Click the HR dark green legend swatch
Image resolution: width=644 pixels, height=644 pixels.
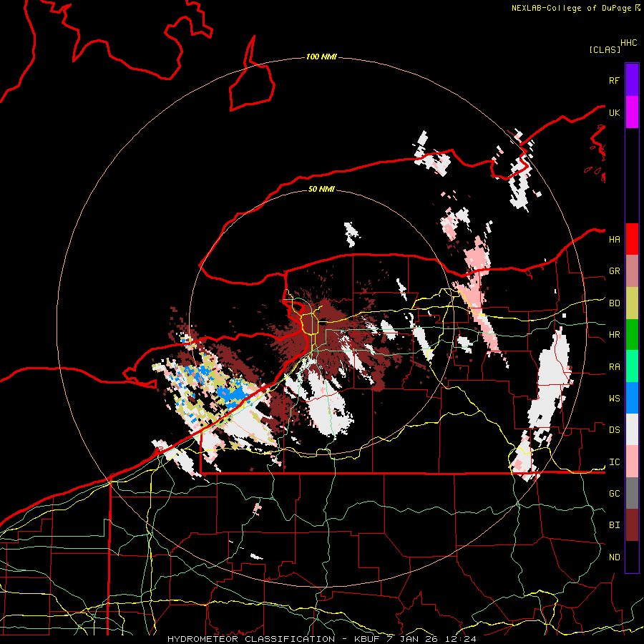[x=632, y=335]
